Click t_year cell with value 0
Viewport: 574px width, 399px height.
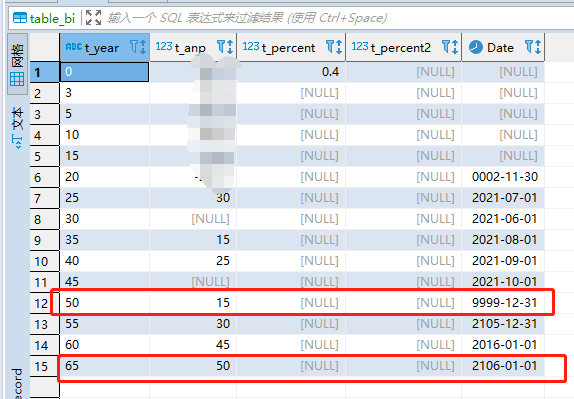pyautogui.click(x=105, y=72)
